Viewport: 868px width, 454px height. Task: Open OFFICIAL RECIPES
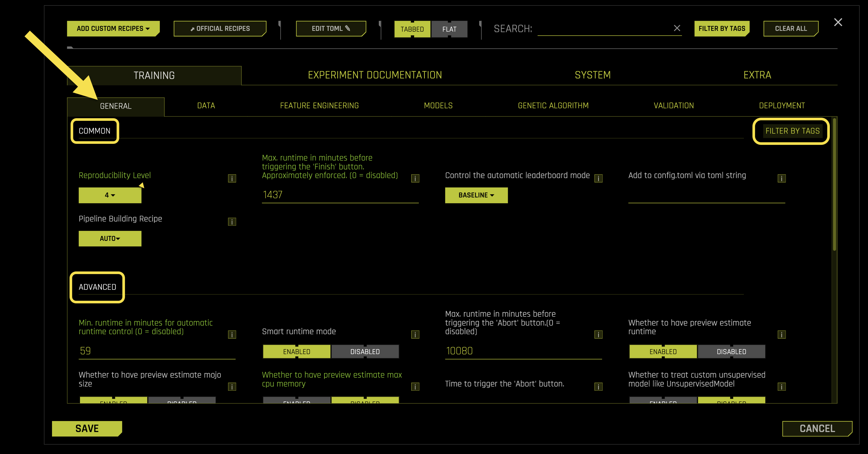pos(220,28)
